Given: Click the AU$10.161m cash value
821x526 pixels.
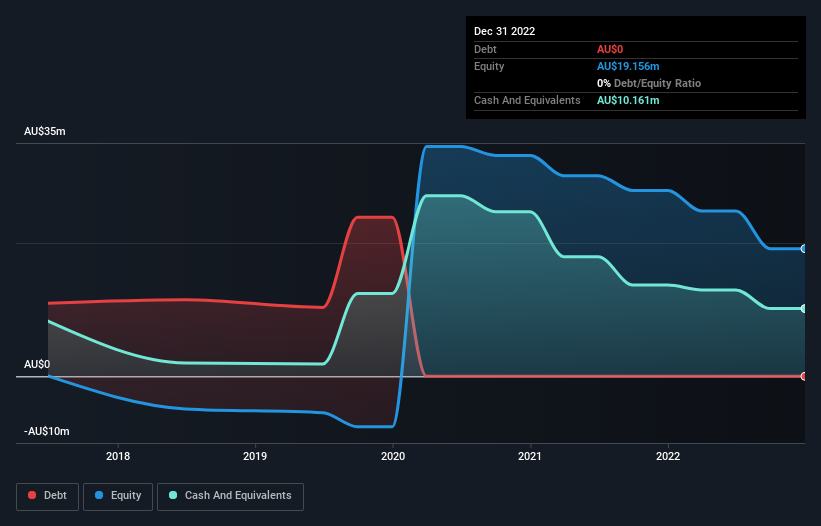Looking at the screenshot, I should point(628,100).
